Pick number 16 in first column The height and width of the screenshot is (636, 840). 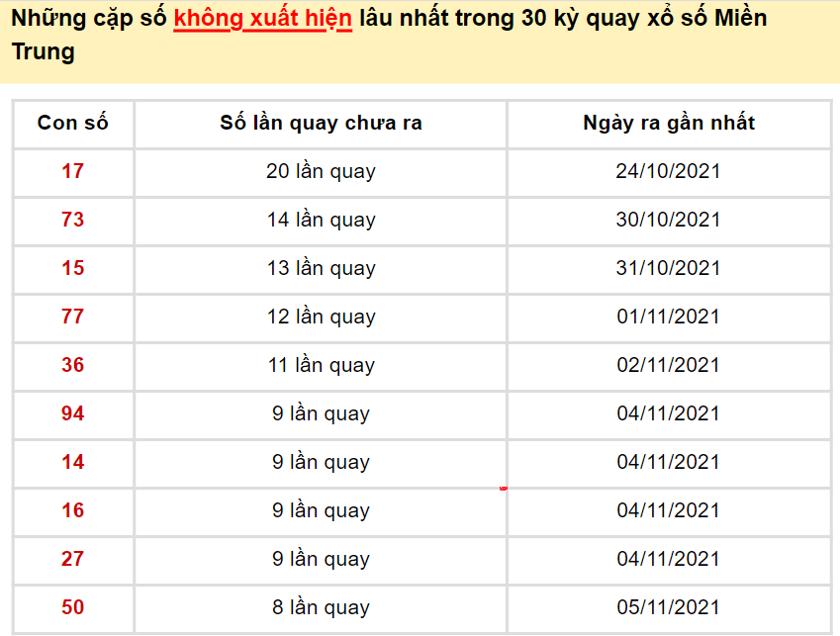[x=73, y=510]
